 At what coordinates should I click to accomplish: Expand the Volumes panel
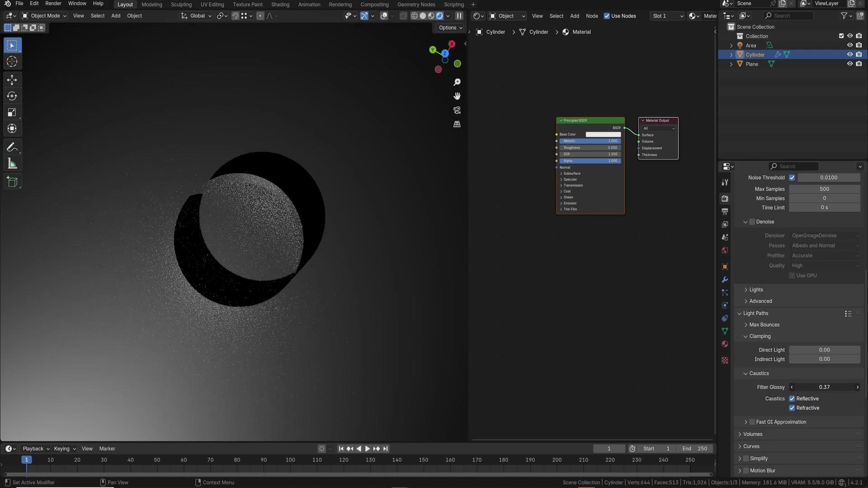(x=752, y=434)
